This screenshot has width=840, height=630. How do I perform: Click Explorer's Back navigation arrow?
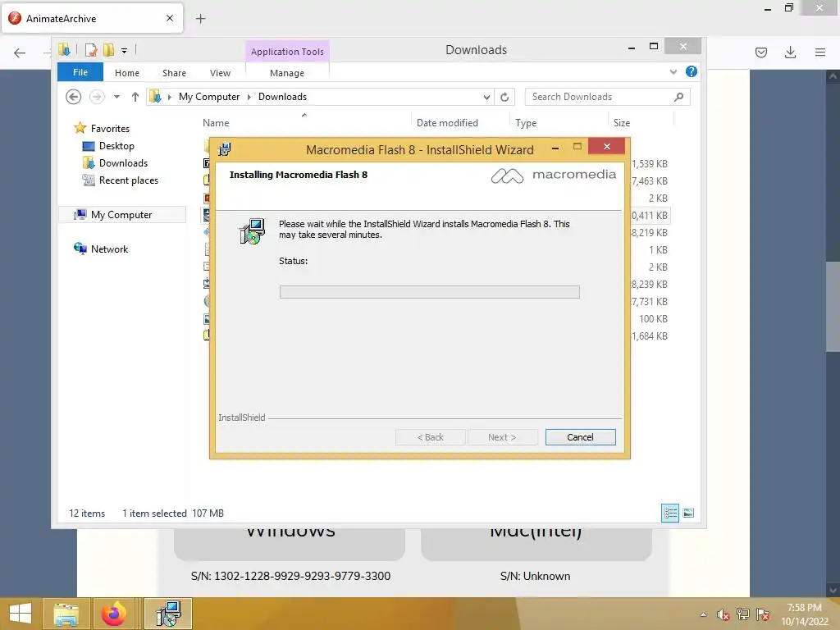tap(73, 97)
